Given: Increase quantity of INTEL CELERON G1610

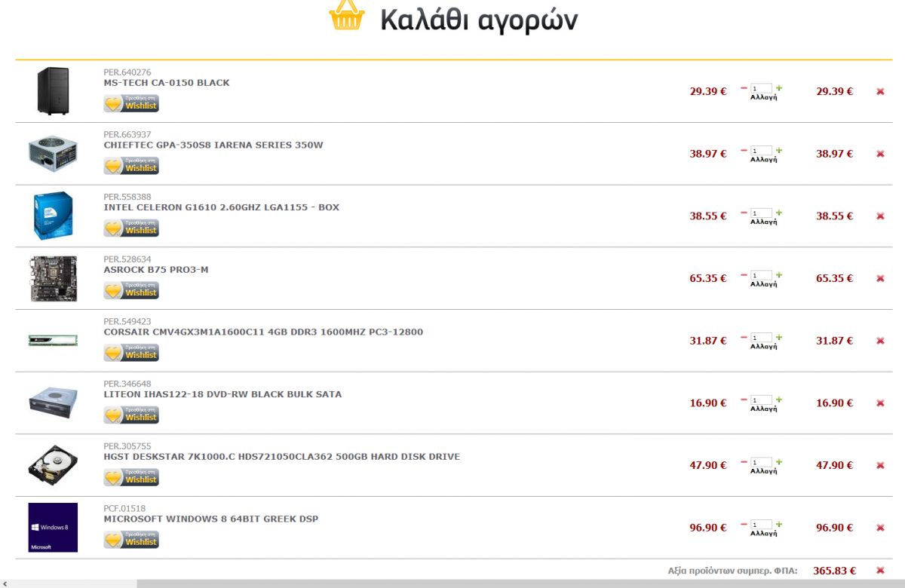Looking at the screenshot, I should point(779,213).
